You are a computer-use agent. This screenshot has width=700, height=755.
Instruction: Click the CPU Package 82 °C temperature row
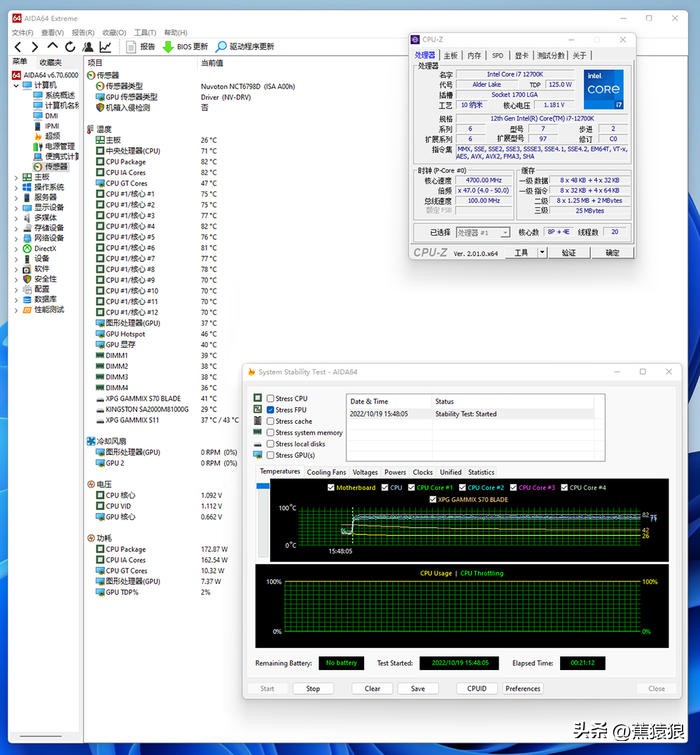[156, 162]
